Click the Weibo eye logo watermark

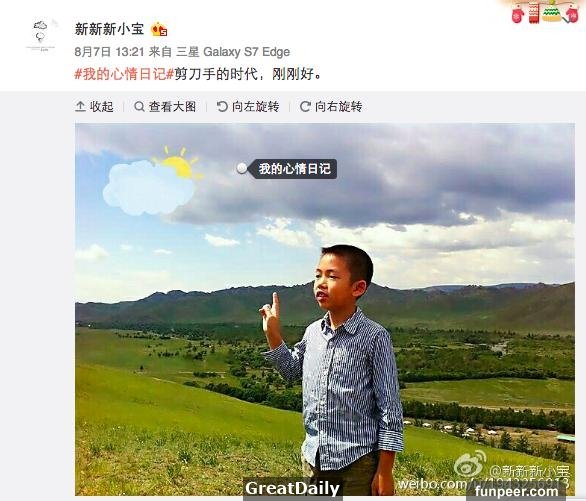coord(470,464)
